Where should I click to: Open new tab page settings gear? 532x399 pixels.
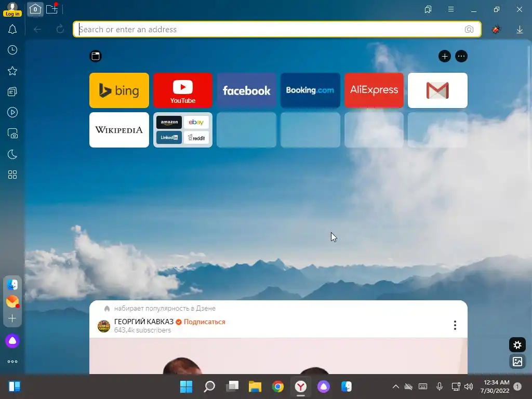(x=517, y=345)
